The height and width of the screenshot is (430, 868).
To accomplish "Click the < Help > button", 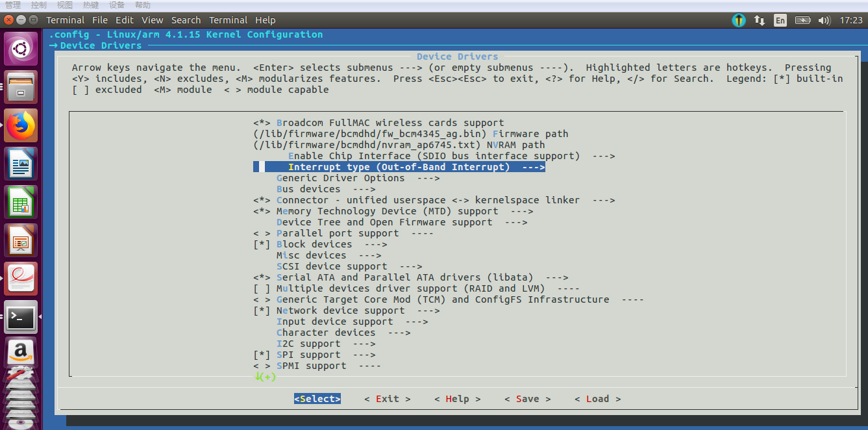I will 458,399.
